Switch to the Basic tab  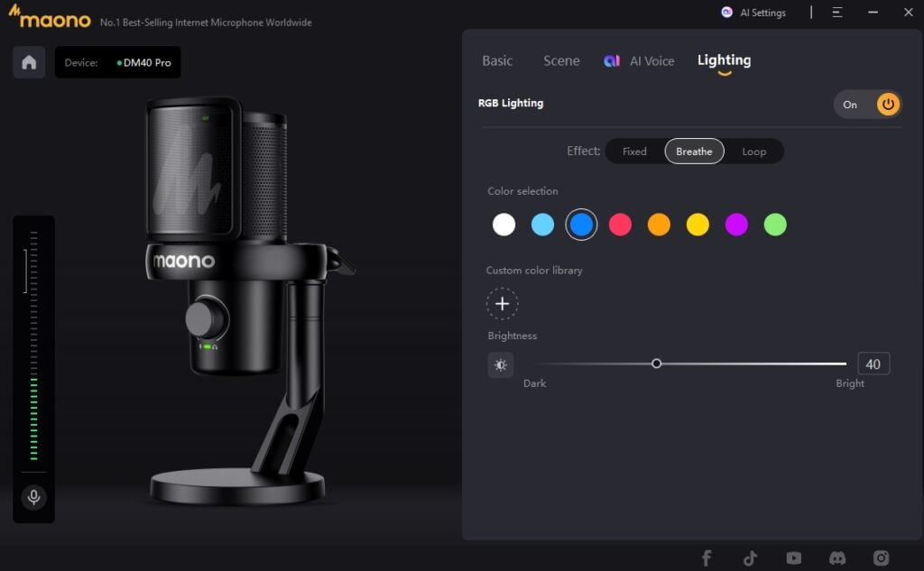(x=497, y=61)
